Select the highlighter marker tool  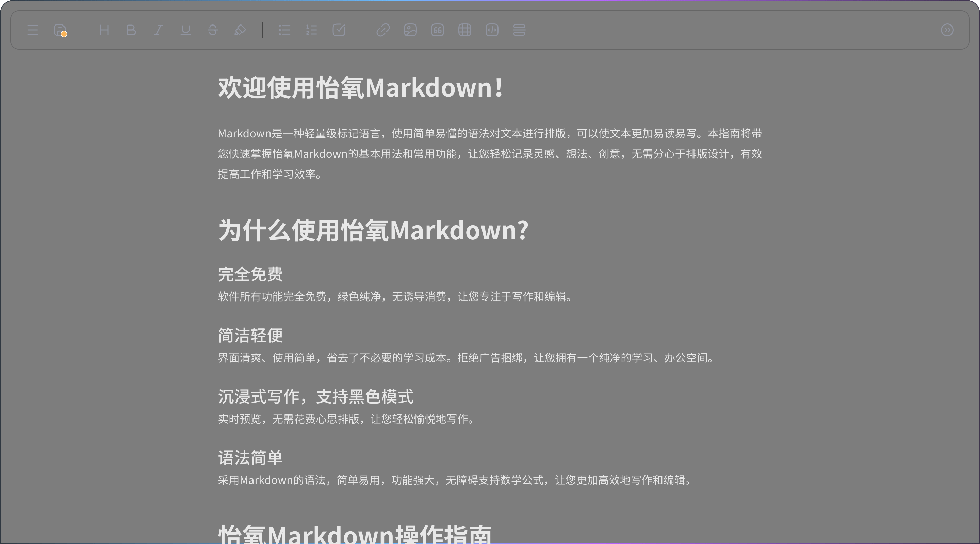[x=240, y=30]
